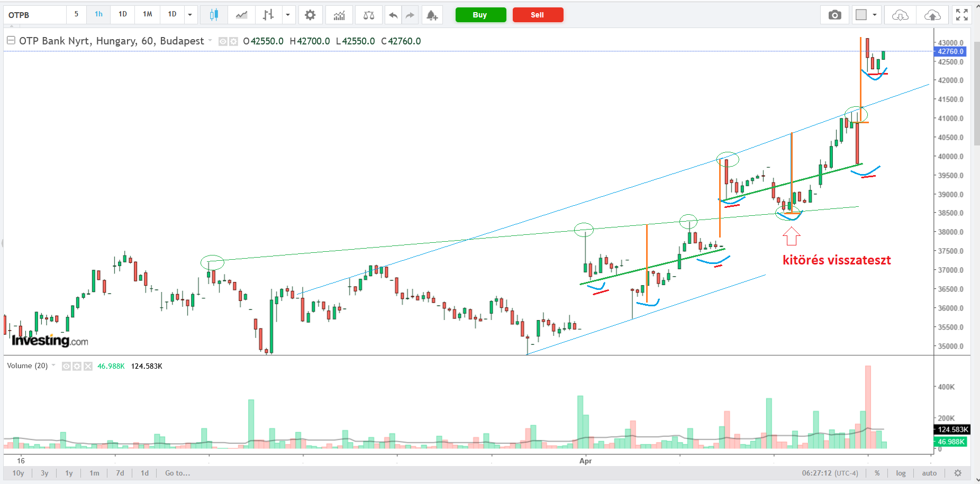Screen dimensions: 980x484
Task: Add an alert with bell icon
Action: click(x=432, y=15)
